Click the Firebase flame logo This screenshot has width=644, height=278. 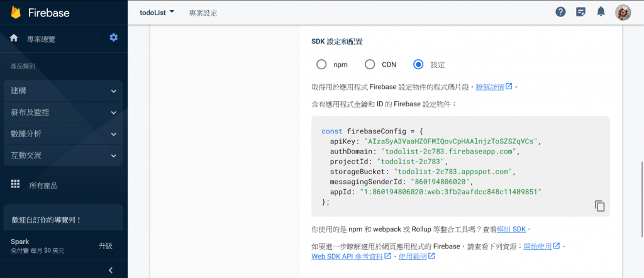tap(16, 13)
